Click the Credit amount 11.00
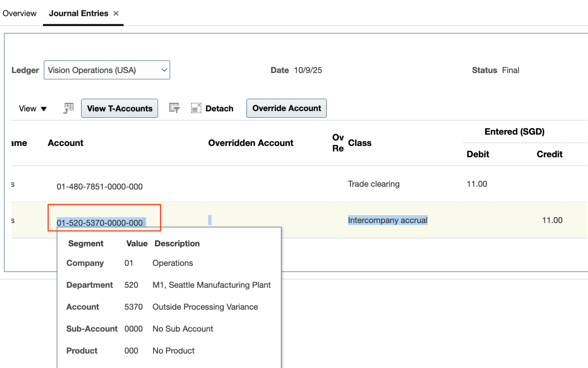 [x=552, y=220]
